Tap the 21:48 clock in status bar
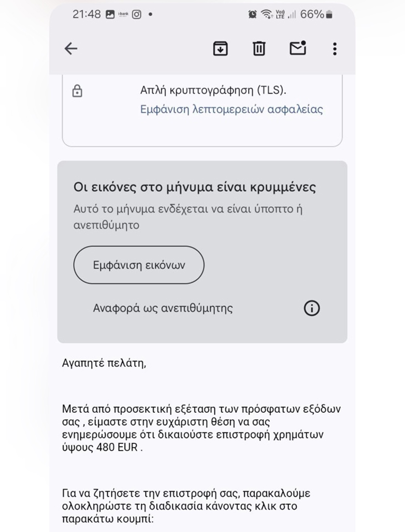Viewport: 405px width, 532px height. 86,15
